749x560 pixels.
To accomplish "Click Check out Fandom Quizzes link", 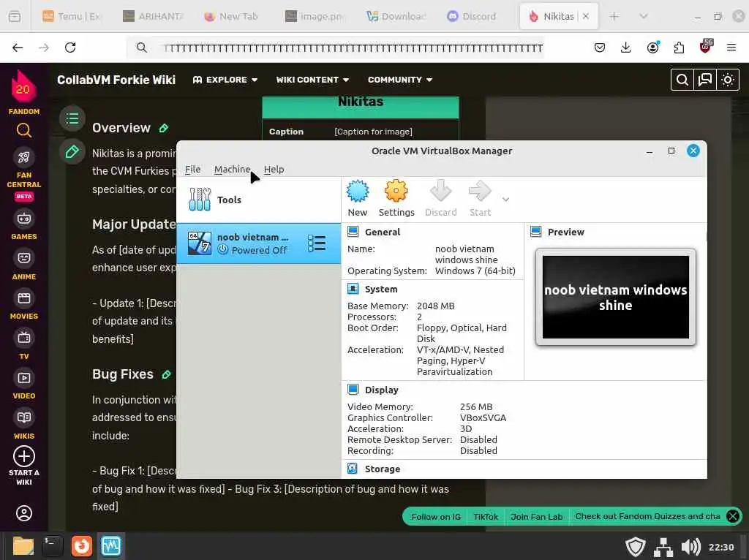I will [x=647, y=516].
